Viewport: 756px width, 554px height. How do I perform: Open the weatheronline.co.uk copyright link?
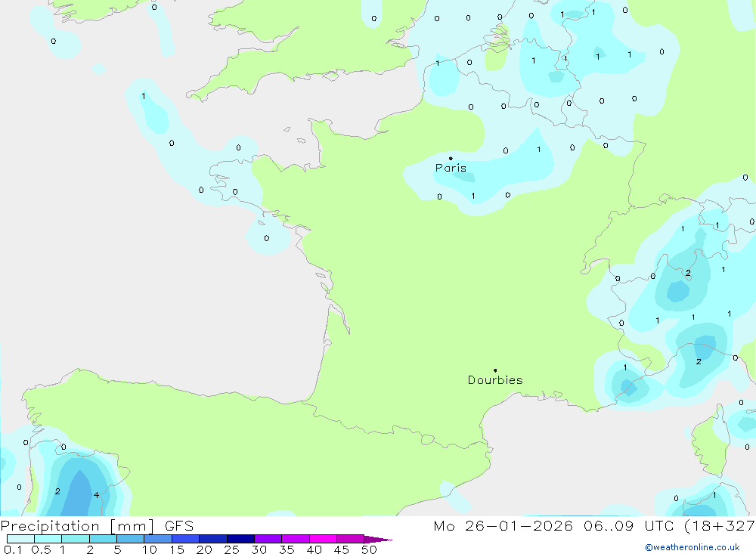coord(692,547)
